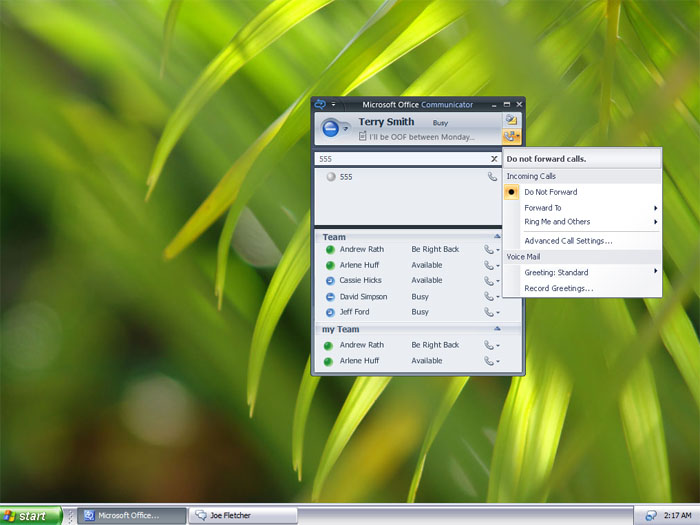The image size is (700, 525).
Task: Open Advanced Call Settings
Action: point(582,241)
